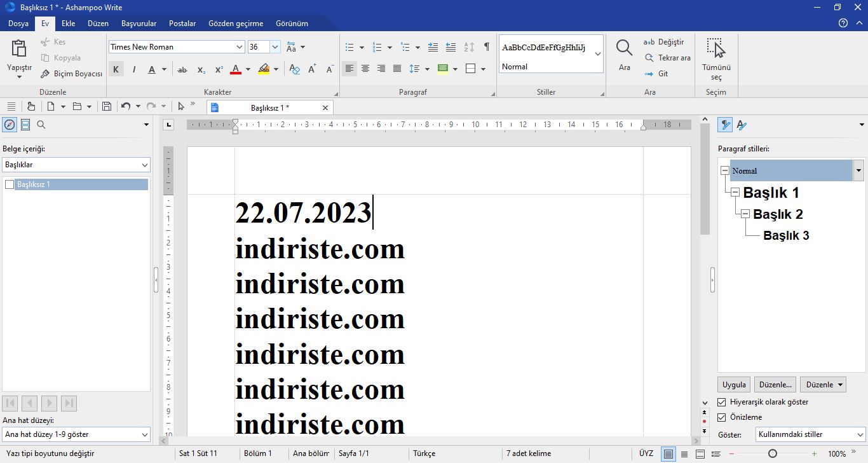Switch to the Gözden geçirme tab

236,24
